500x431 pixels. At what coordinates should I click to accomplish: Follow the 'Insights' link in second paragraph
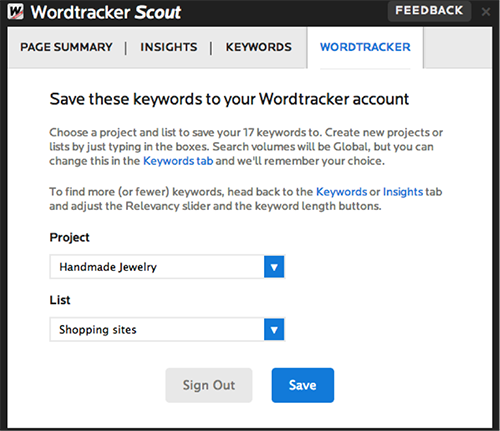(403, 192)
